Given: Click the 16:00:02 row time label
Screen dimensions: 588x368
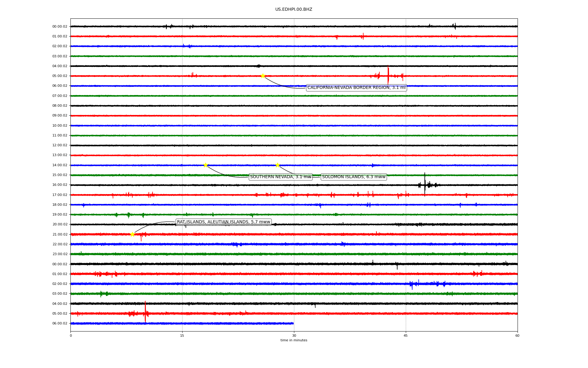Looking at the screenshot, I should [x=60, y=185].
